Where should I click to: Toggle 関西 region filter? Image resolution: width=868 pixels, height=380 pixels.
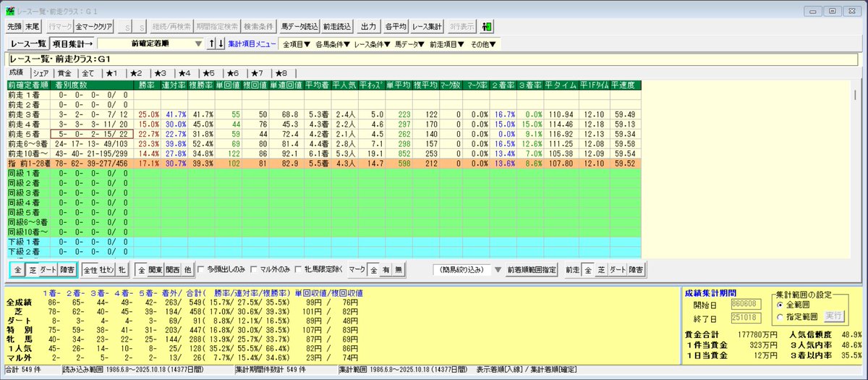point(173,269)
